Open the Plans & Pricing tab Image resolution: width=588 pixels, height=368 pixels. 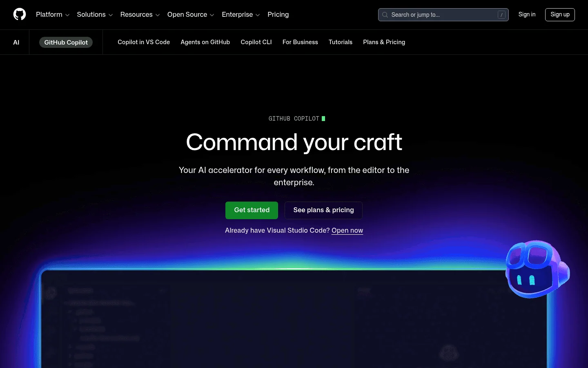click(x=384, y=42)
